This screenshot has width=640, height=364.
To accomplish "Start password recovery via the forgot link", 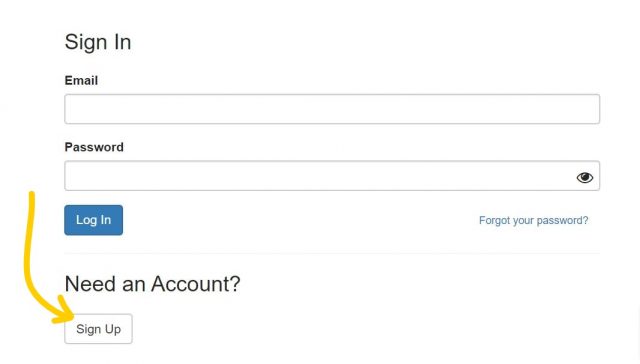I will click(533, 220).
